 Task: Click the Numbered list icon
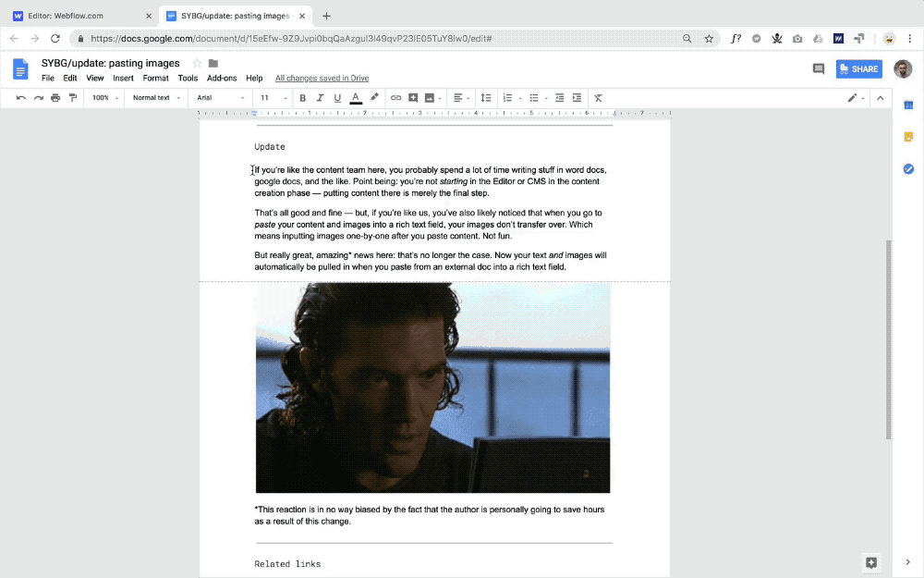point(507,98)
